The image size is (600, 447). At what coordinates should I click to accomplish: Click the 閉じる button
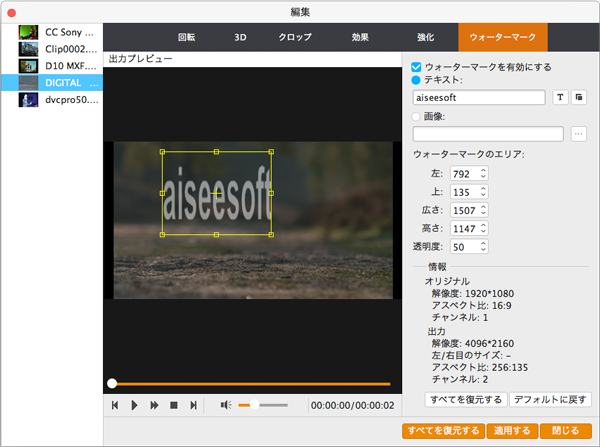566,431
